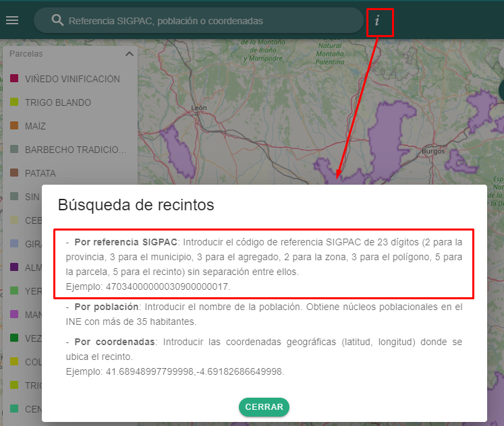Open the hamburger main menu
Viewport: 504px width, 426px height.
click(x=12, y=20)
